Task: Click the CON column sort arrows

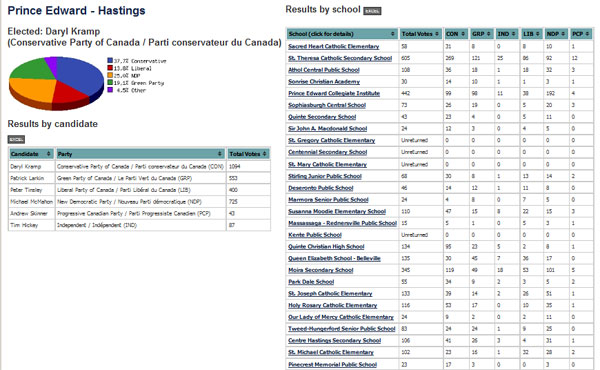Action: pyautogui.click(x=463, y=34)
